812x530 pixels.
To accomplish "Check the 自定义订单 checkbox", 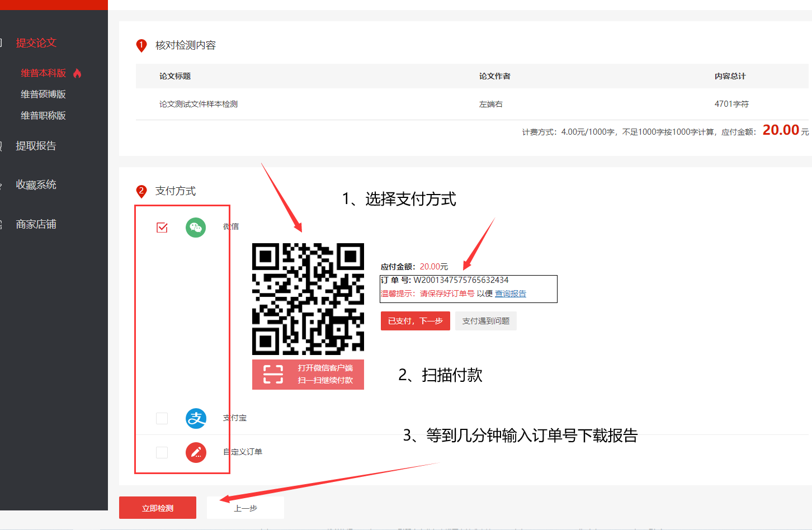I will tap(162, 452).
